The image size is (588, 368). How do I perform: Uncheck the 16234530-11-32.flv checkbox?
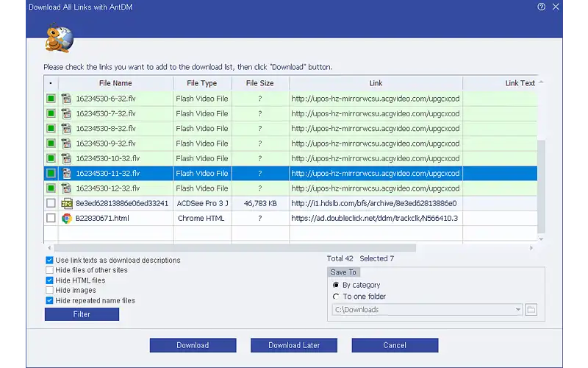coord(51,174)
